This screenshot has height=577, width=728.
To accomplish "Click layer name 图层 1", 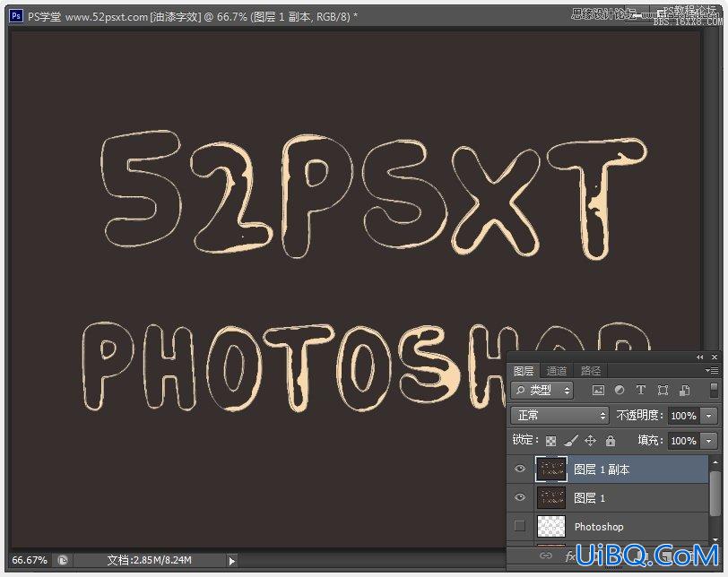I will click(589, 498).
